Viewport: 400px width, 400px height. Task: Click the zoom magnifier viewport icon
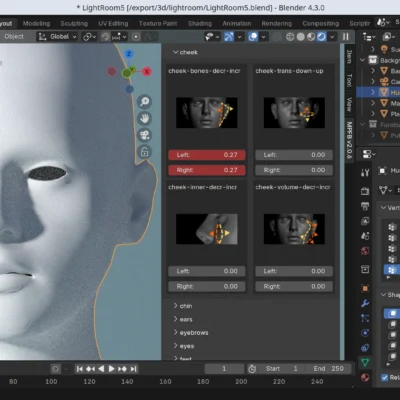(144, 102)
